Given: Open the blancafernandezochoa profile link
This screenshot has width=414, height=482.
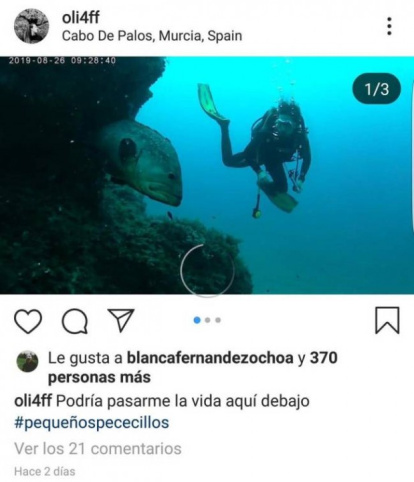Looking at the screenshot, I should [x=210, y=358].
